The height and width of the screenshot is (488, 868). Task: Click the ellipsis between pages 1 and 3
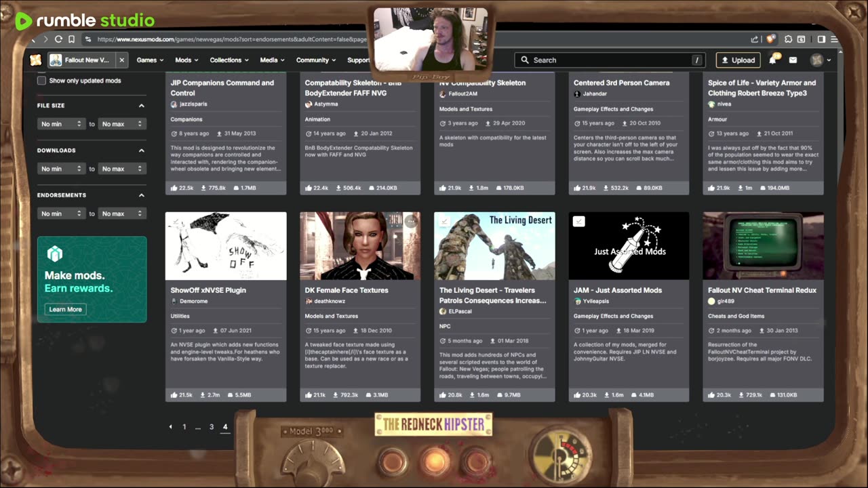[198, 428]
